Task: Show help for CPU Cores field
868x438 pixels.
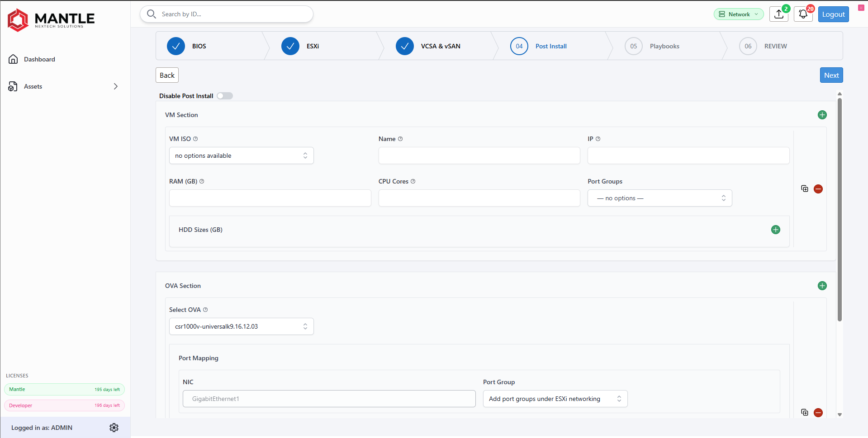Action: (x=413, y=181)
